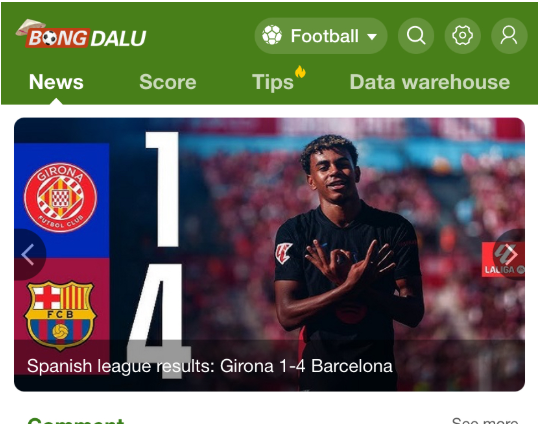This screenshot has height=427, width=539.
Task: Show previous slide with left chevron
Action: 28,254
